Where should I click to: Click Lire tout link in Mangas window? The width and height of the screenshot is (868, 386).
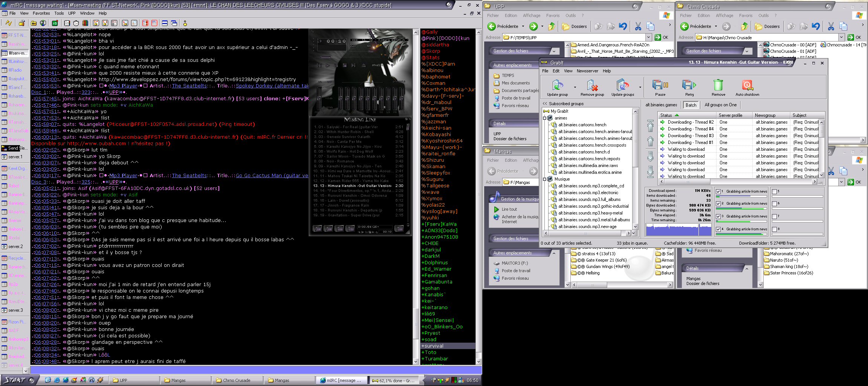coord(509,209)
